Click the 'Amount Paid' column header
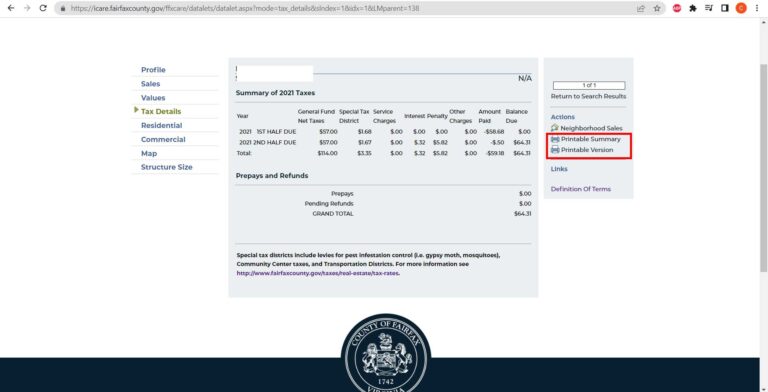Image resolution: width=768 pixels, height=392 pixels. point(489,116)
